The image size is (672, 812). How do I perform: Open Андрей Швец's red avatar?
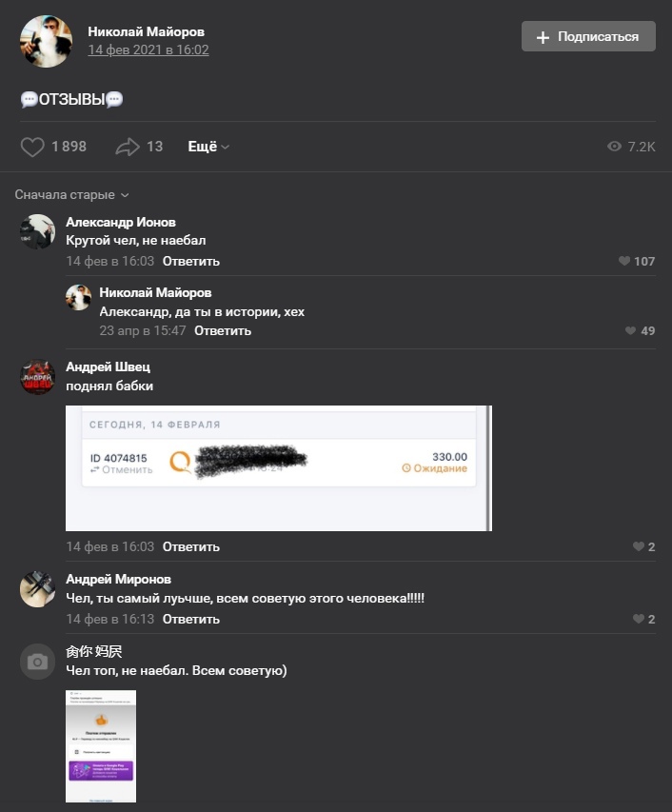37,377
